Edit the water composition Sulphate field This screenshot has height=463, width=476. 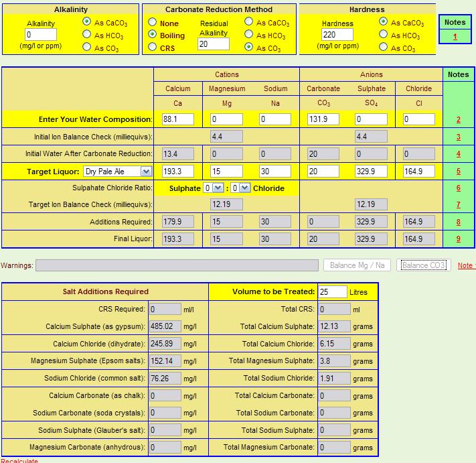click(372, 119)
